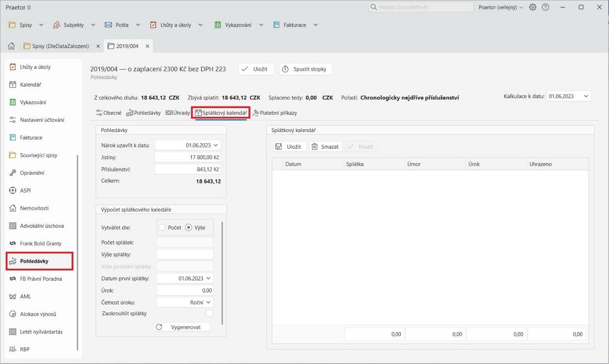Click the home icon tab

(x=11, y=46)
